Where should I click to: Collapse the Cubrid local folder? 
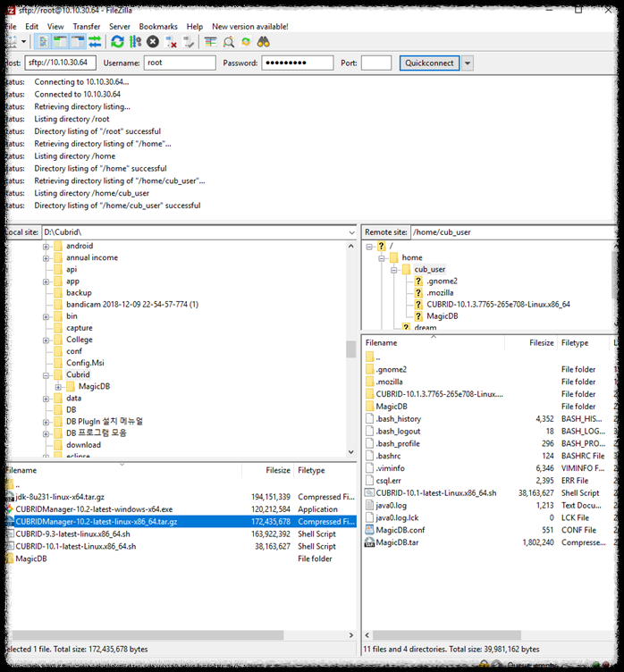46,375
